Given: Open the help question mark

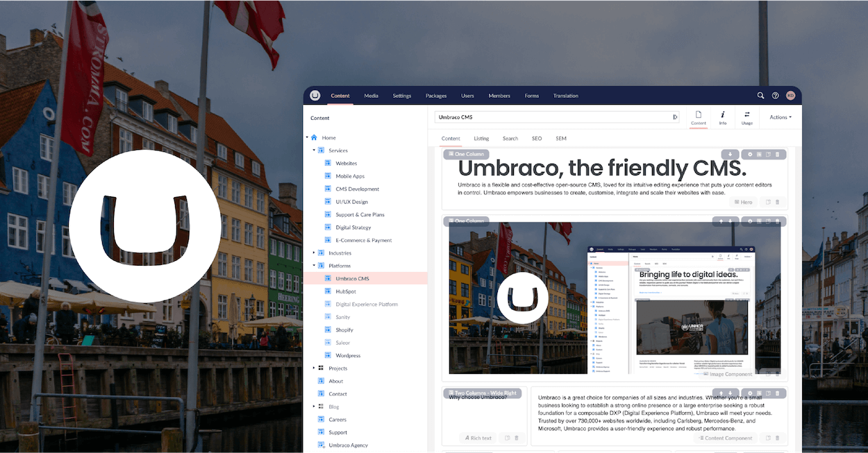Looking at the screenshot, I should [775, 95].
